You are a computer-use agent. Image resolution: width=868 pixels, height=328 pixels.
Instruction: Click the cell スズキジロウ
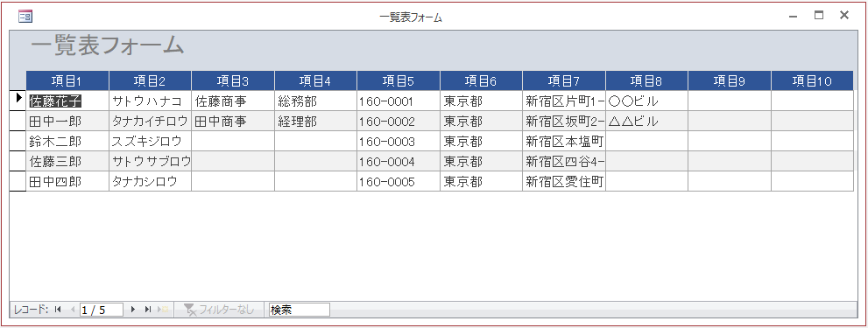(150, 141)
